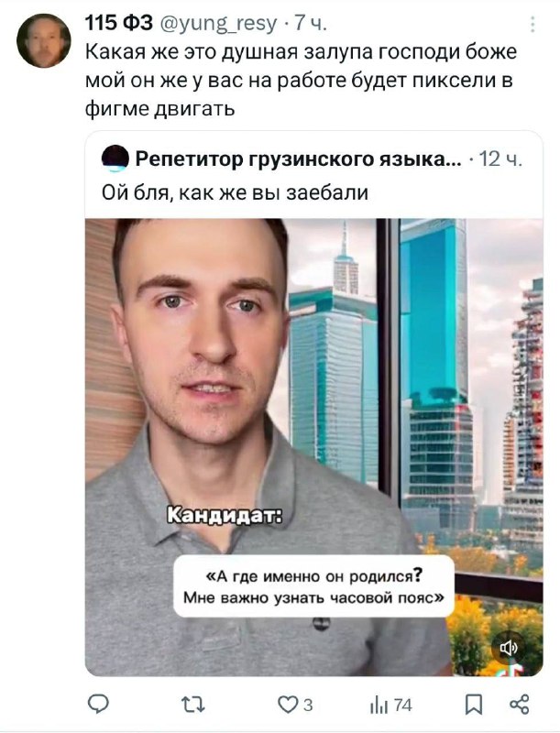
Task: Unmute video with the speaker icon
Action: [x=509, y=648]
